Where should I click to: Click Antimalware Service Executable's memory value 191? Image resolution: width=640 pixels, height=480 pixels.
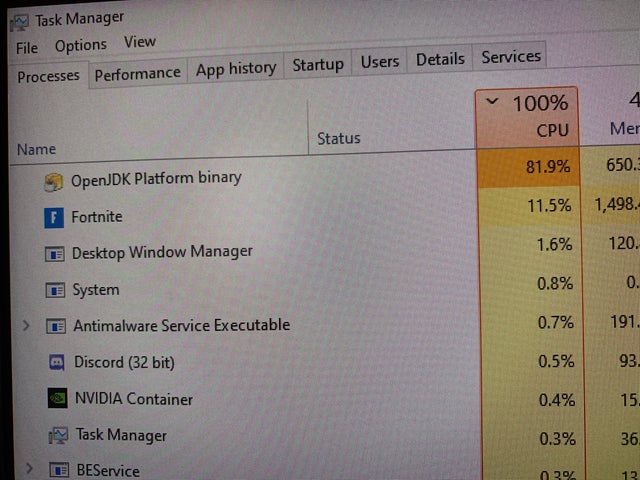[x=625, y=322]
